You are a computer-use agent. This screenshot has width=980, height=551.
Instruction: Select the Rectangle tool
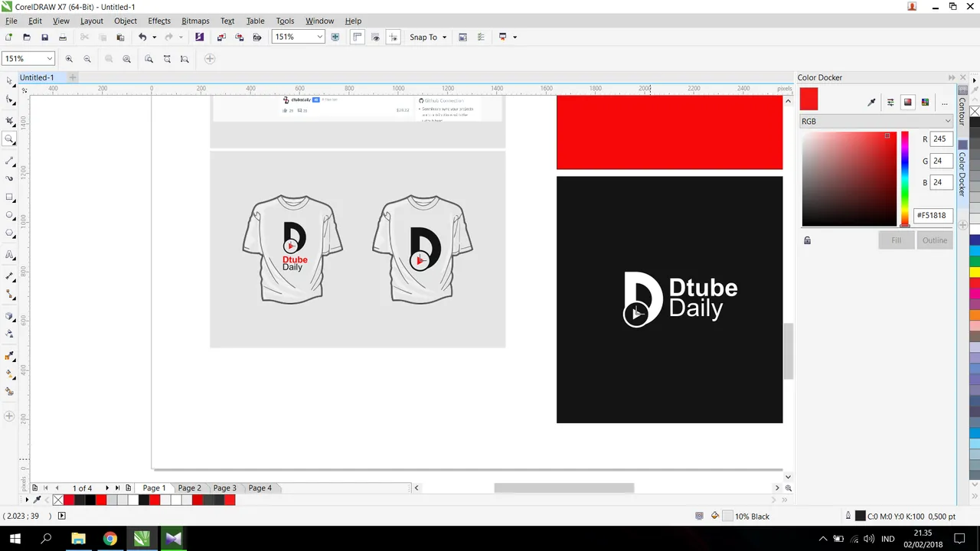pos(9,197)
